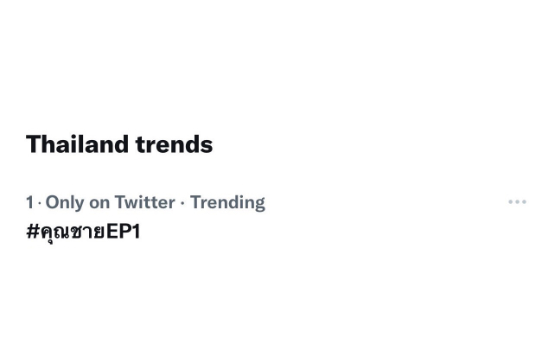Click the word Only in trend metadata
Screen dimensions: 555x360
[65, 203]
